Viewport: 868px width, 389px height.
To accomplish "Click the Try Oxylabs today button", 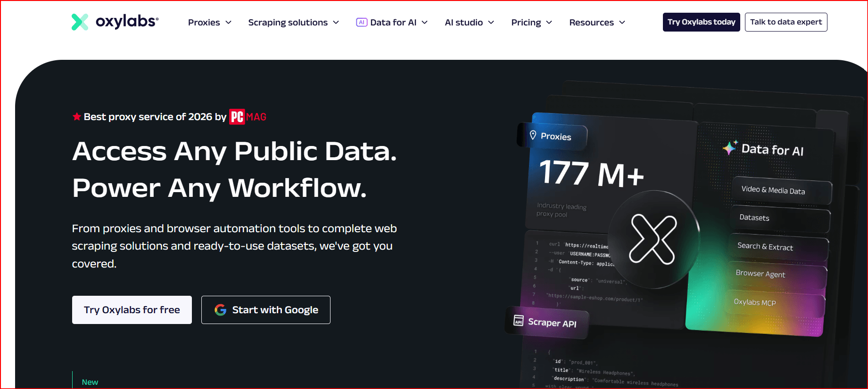I will coord(701,22).
